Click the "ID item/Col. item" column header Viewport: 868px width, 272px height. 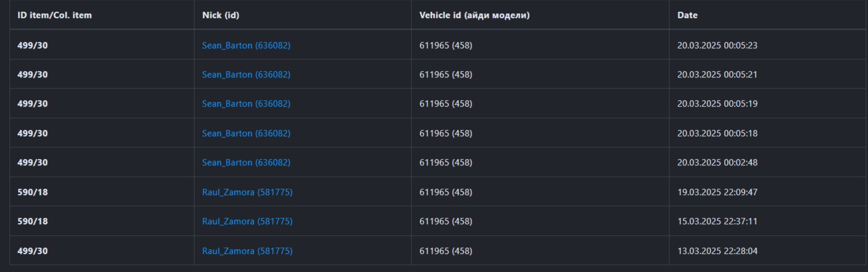pyautogui.click(x=55, y=15)
